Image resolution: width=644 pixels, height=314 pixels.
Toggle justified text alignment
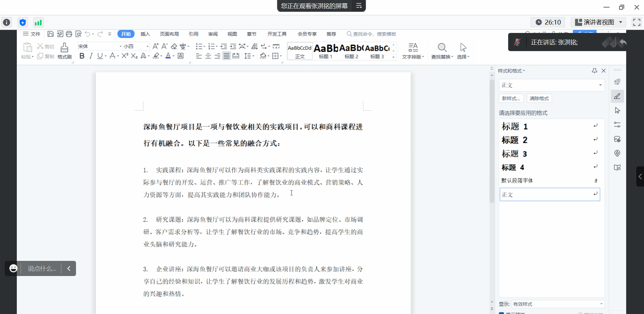click(227, 56)
